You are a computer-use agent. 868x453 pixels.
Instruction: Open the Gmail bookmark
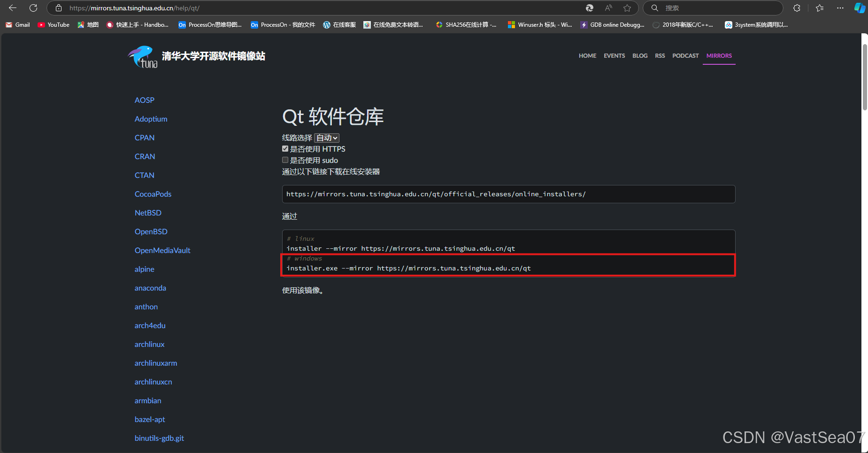tap(18, 25)
